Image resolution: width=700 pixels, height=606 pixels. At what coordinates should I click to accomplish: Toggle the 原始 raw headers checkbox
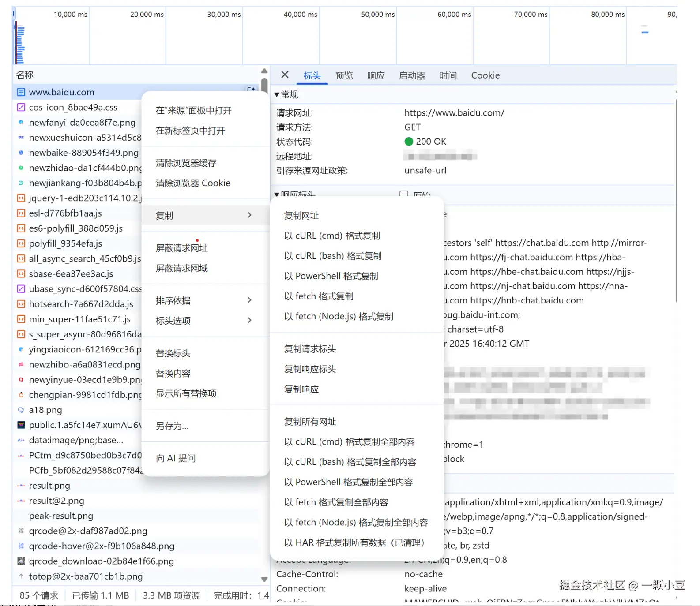[x=404, y=194]
